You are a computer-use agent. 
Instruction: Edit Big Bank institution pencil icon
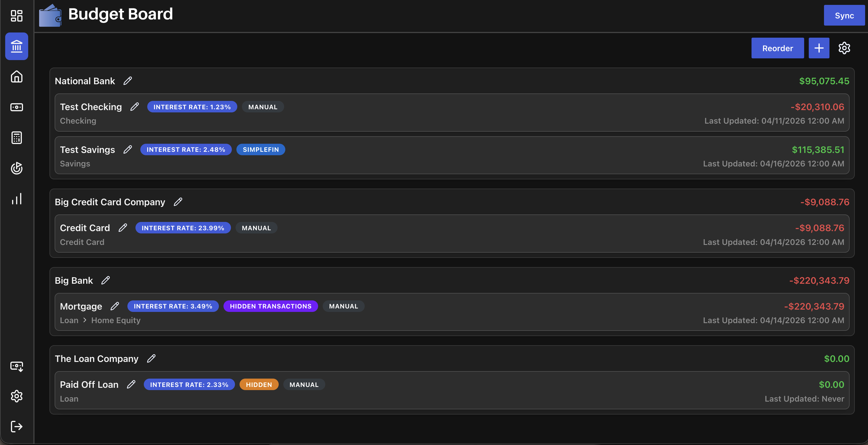(x=106, y=280)
